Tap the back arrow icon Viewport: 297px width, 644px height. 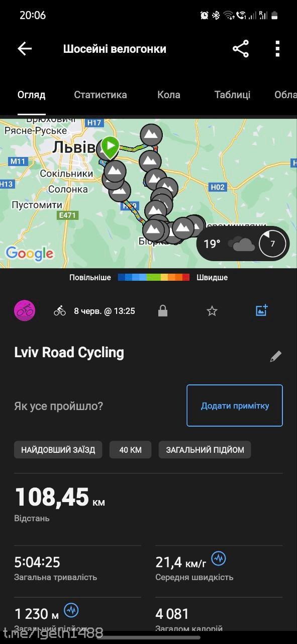[x=25, y=49]
